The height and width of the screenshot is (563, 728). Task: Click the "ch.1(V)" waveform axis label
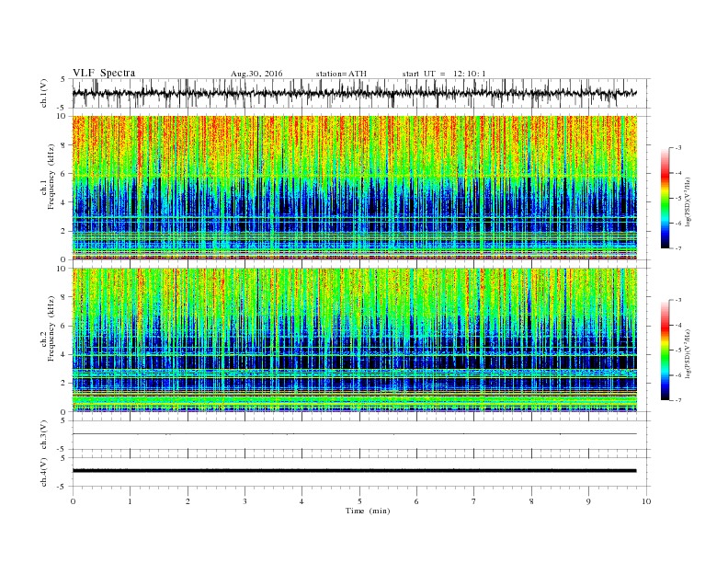point(44,93)
